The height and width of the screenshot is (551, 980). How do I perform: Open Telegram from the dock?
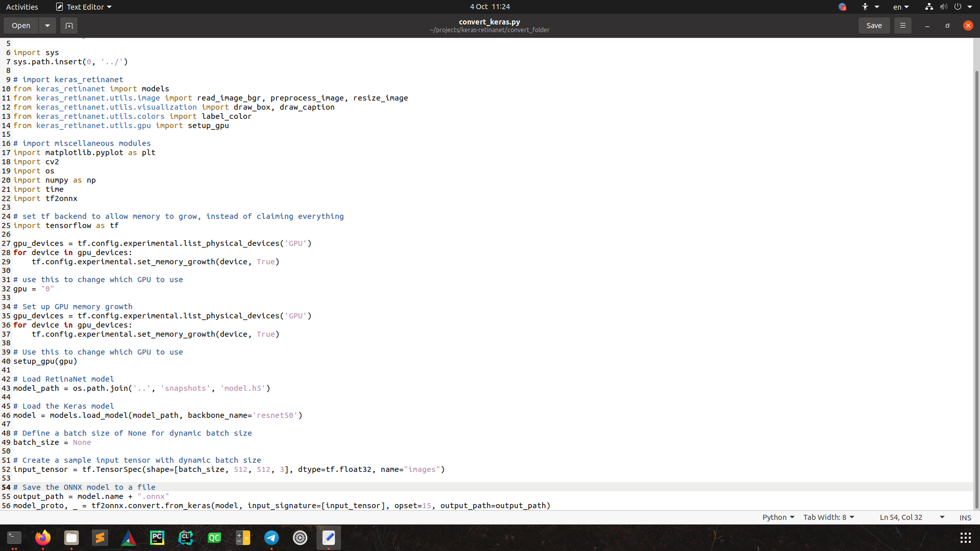pyautogui.click(x=272, y=538)
